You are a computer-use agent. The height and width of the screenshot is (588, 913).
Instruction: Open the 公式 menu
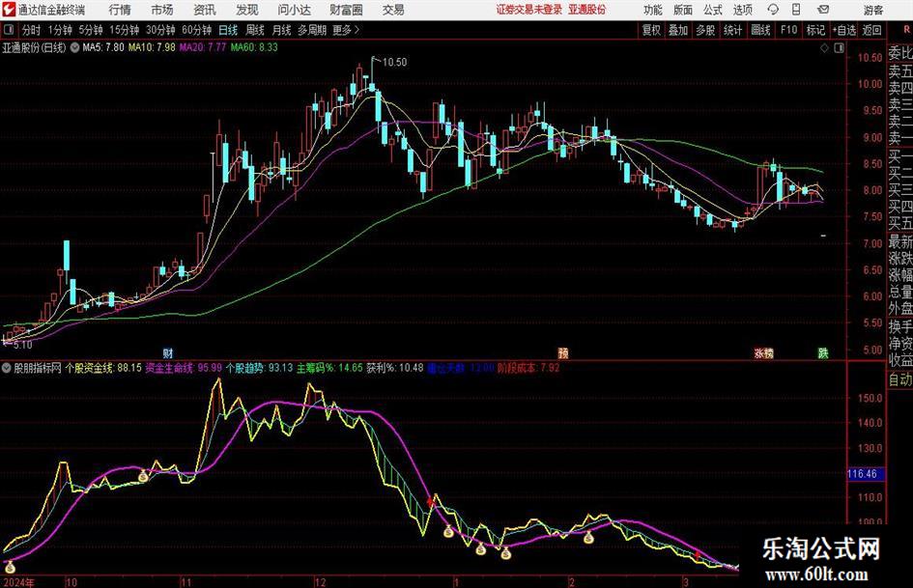[713, 10]
